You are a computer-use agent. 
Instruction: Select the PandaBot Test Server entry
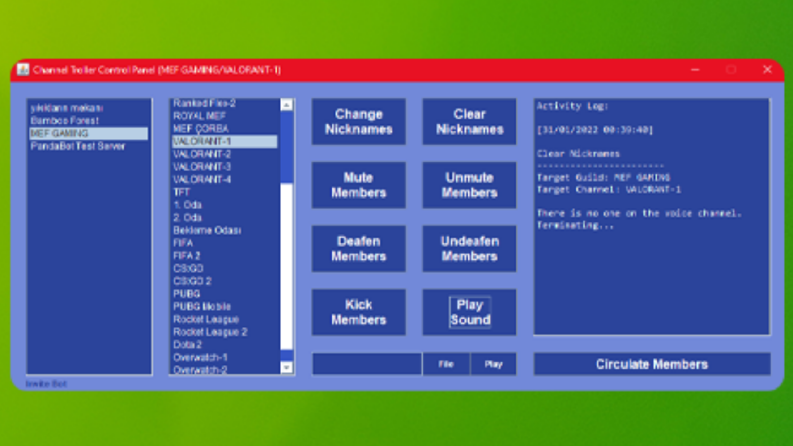(89, 146)
